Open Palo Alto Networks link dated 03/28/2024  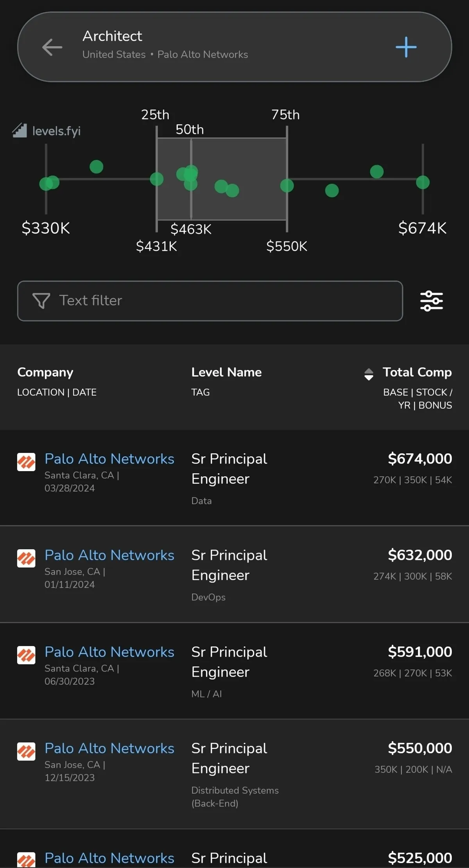click(x=109, y=459)
